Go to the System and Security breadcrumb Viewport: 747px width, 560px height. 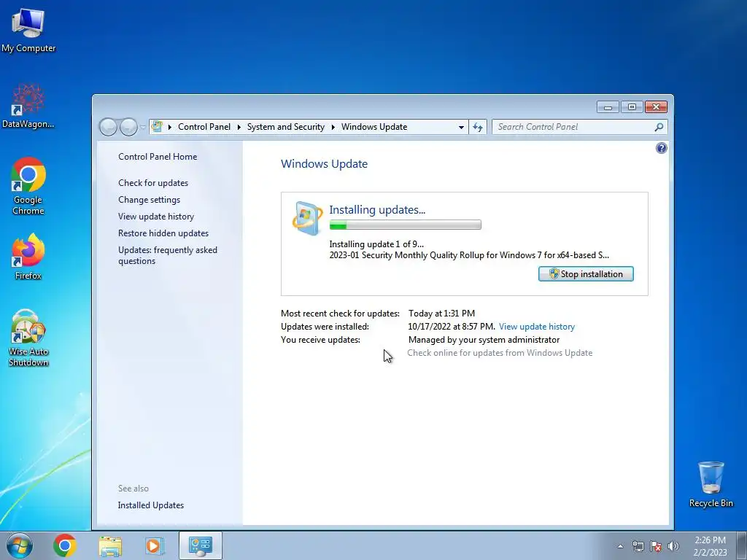click(x=285, y=127)
